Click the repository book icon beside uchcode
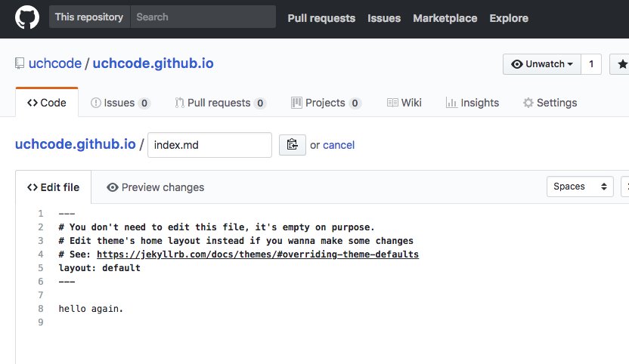 tap(19, 63)
